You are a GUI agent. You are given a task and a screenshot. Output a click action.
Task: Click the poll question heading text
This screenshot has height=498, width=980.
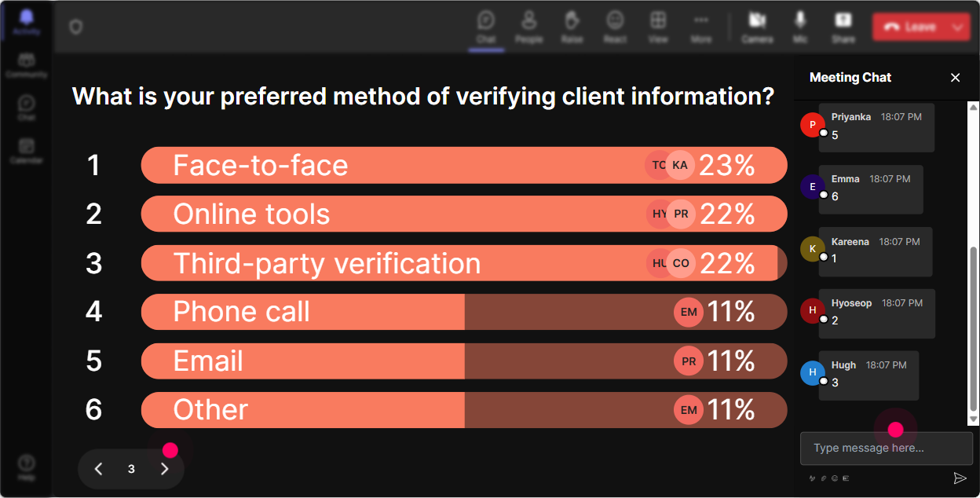(x=423, y=97)
